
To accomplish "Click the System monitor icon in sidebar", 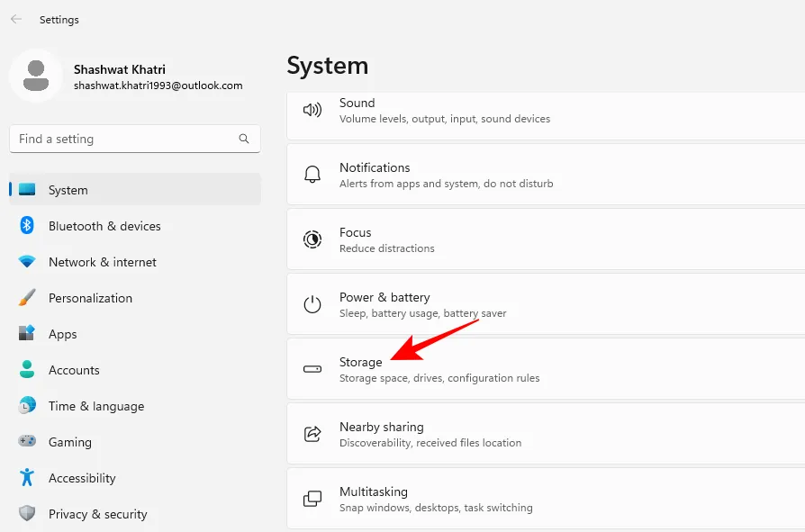I will (27, 190).
